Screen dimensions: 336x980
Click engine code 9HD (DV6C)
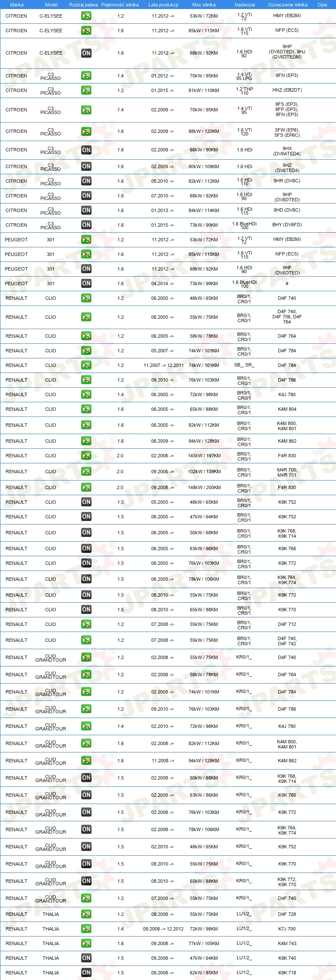pyautogui.click(x=287, y=210)
